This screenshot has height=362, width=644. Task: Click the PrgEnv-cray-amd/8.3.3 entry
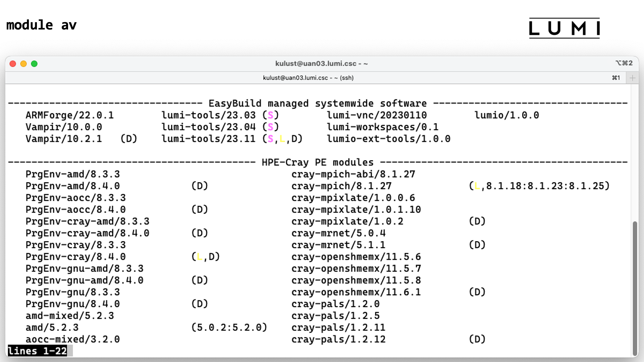pyautogui.click(x=88, y=221)
